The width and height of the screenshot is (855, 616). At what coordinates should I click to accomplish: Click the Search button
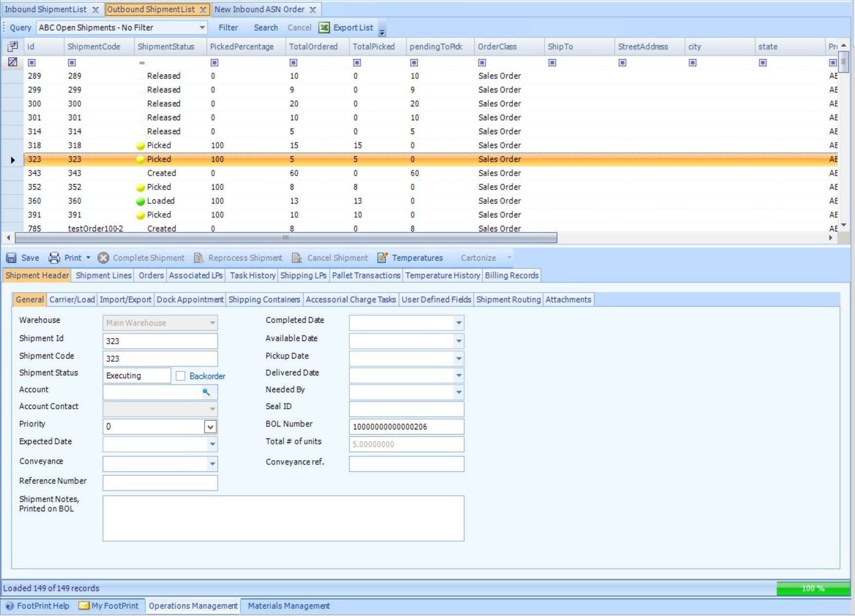266,28
